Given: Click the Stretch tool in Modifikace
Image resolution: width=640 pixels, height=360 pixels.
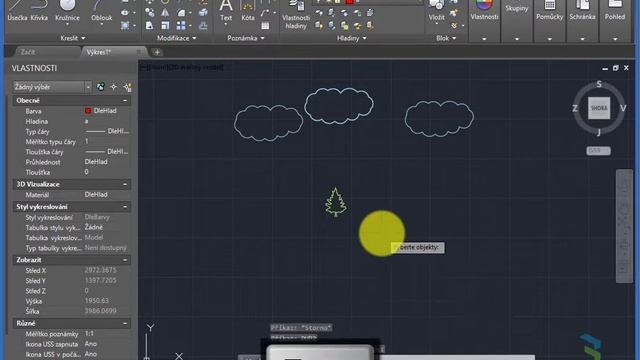Looking at the screenshot, I should click(x=149, y=26).
